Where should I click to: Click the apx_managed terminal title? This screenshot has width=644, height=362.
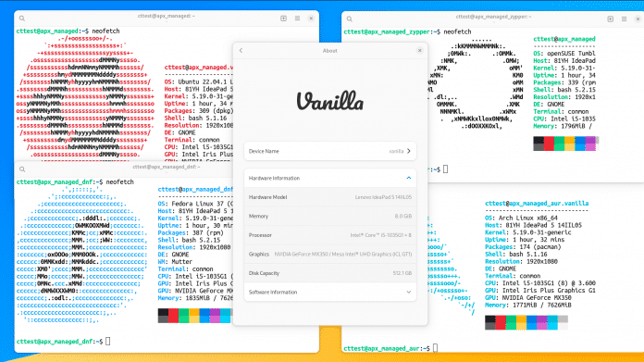coord(166,16)
